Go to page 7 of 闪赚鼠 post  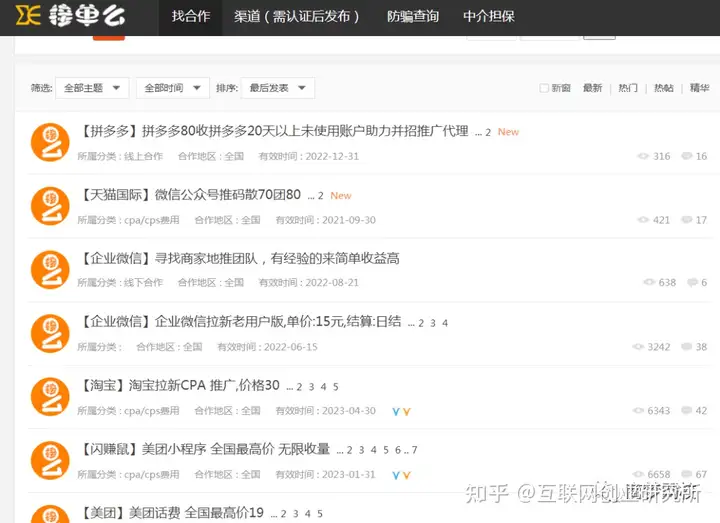[x=415, y=450]
